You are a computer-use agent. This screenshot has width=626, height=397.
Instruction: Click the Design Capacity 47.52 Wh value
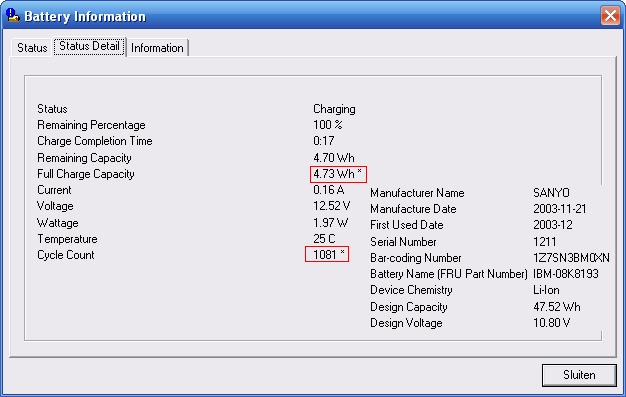coord(557,307)
